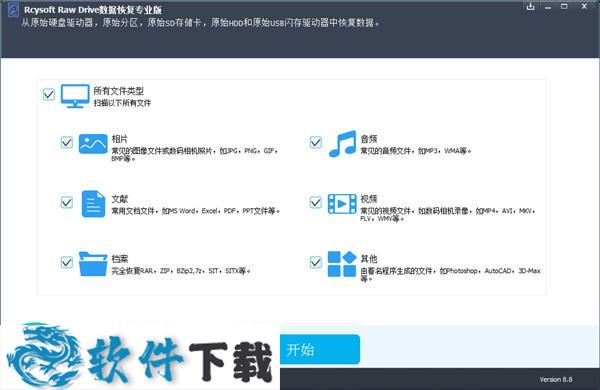Select the 文献 label text
600x390 pixels.
(x=120, y=199)
